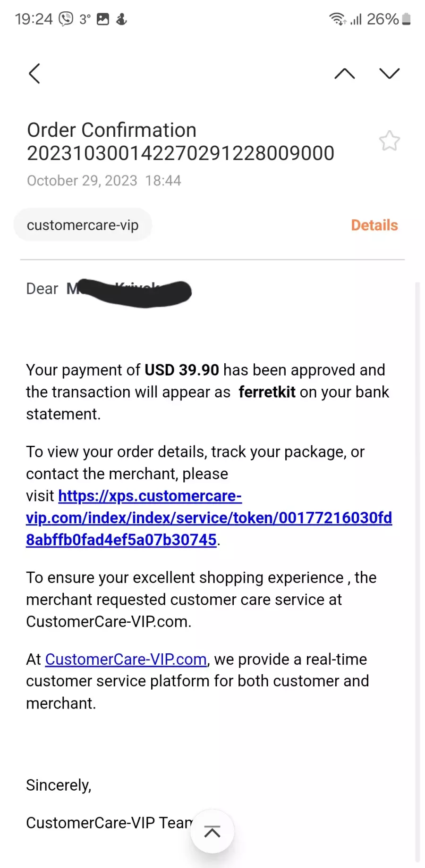The height and width of the screenshot is (868, 425).
Task: Open next email with down chevron
Action: [x=390, y=74]
